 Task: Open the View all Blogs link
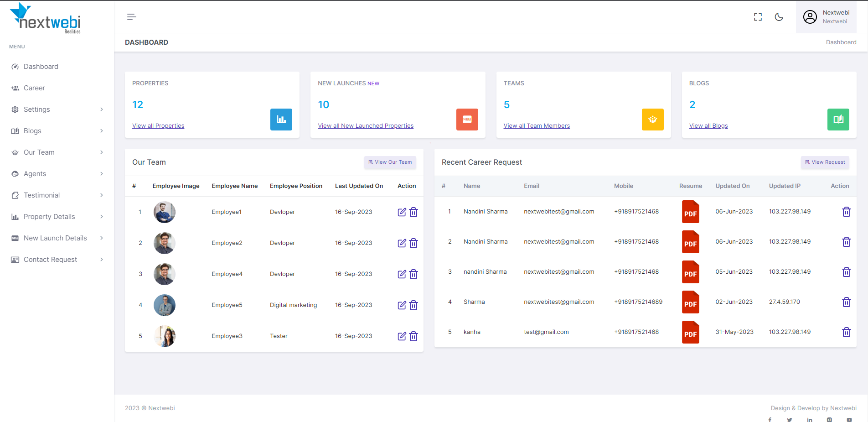coord(708,126)
